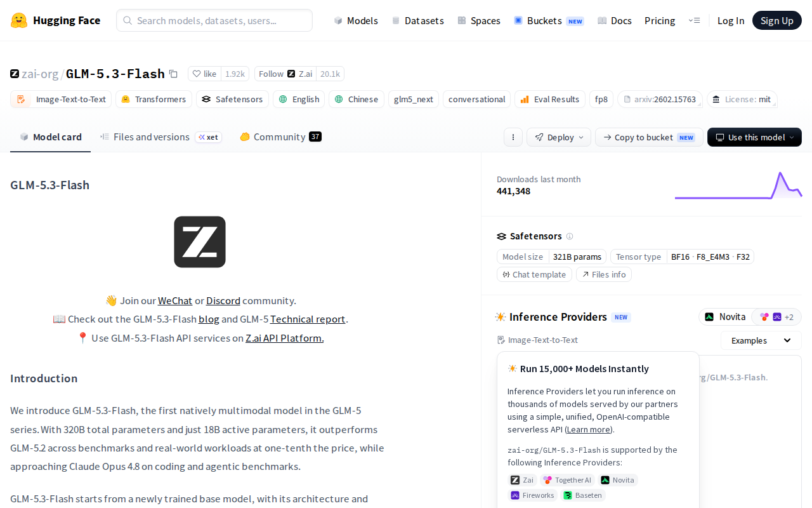This screenshot has height=508, width=812.
Task: Open the Community tab
Action: click(280, 137)
